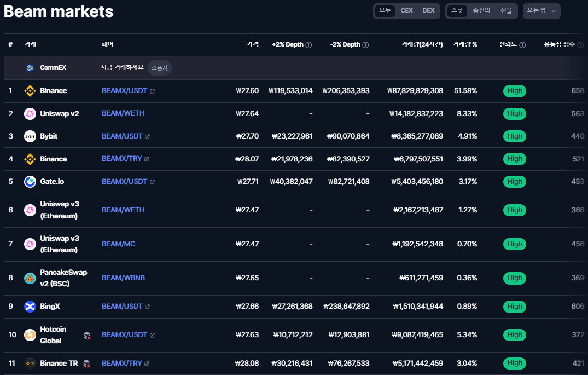Click the Binance TR warning database icon

point(86,364)
